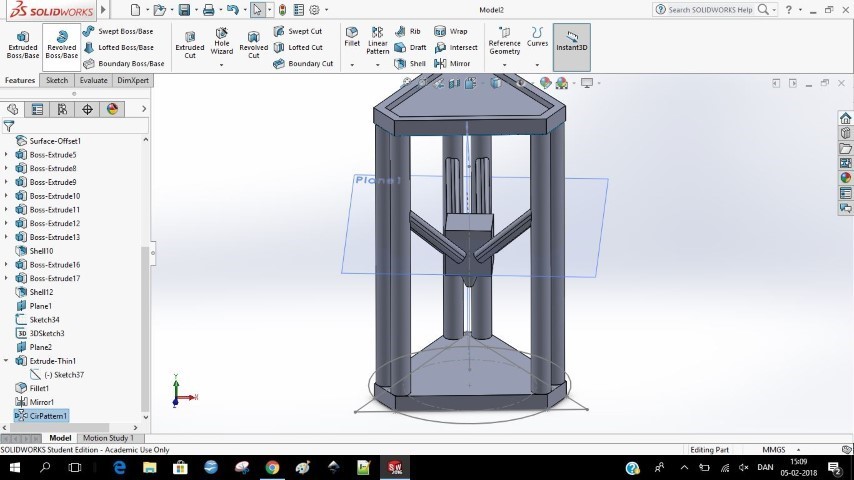854x480 pixels.
Task: Open the SOLIDWORKS Resources home icon
Action: [845, 118]
